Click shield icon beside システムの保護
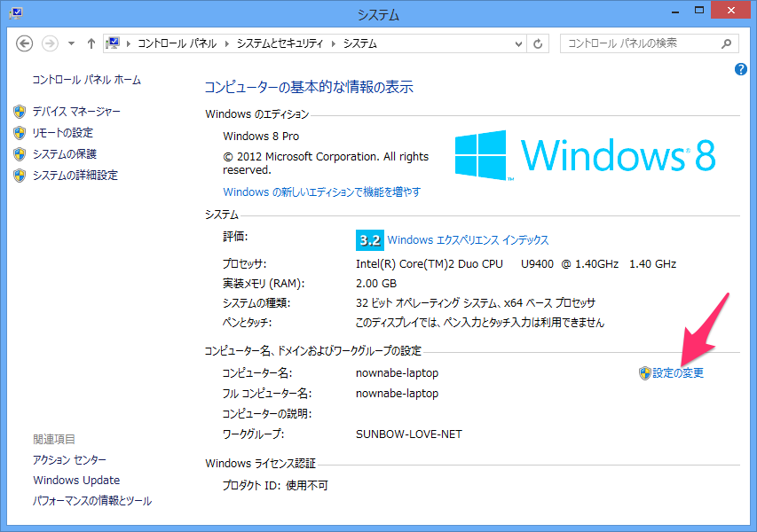 (x=20, y=154)
